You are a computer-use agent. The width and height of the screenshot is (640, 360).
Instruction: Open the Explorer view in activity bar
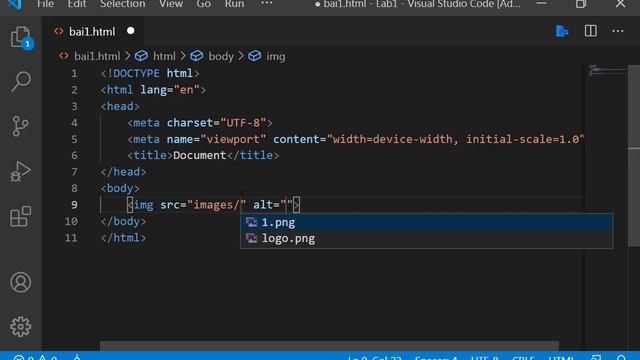pyautogui.click(x=21, y=38)
